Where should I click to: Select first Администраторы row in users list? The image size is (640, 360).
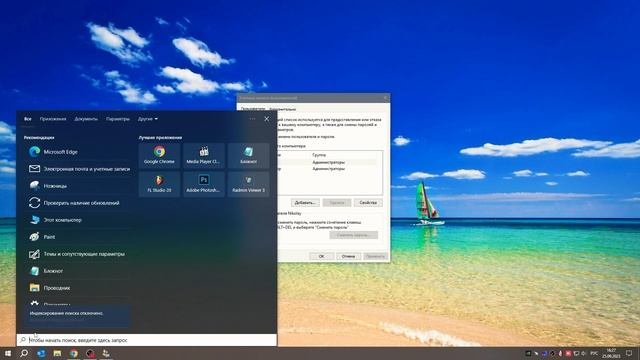pyautogui.click(x=328, y=162)
